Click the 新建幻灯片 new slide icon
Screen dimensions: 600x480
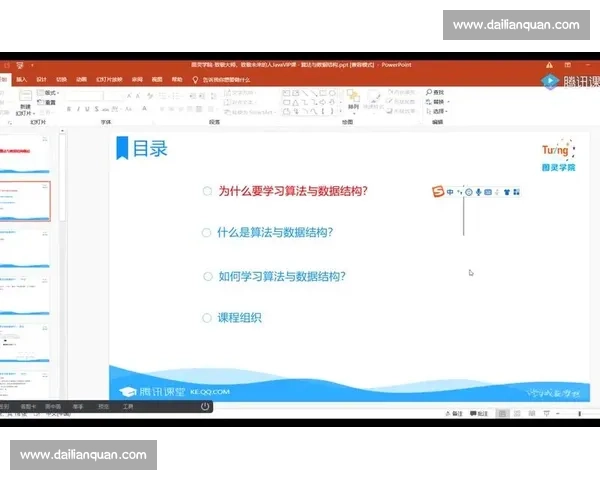coord(25,96)
